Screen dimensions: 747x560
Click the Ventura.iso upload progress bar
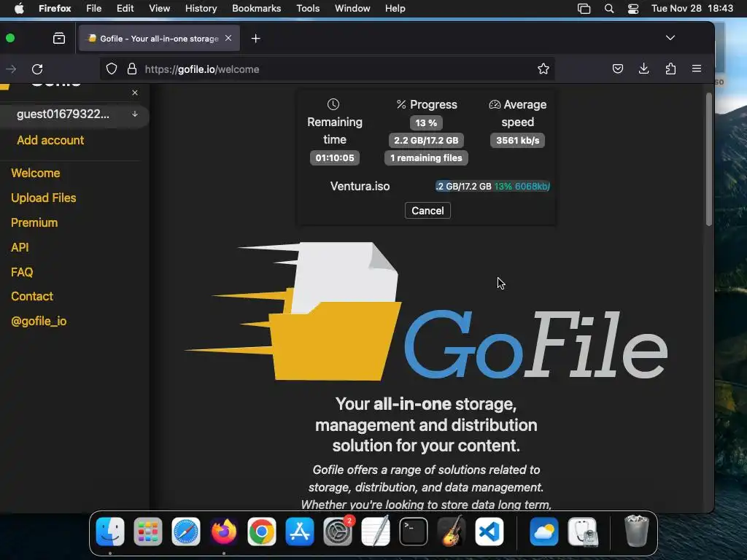(492, 186)
